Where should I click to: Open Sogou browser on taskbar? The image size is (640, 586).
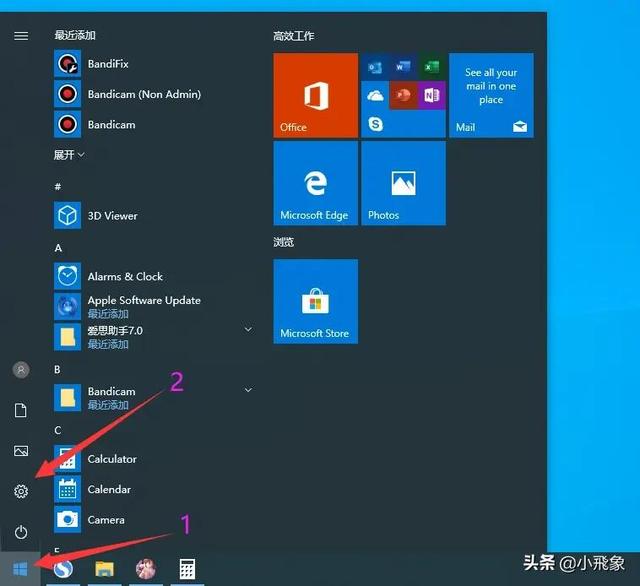(63, 569)
